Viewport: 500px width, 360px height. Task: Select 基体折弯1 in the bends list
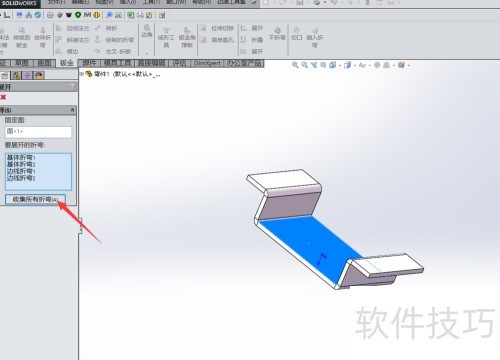(x=21, y=157)
